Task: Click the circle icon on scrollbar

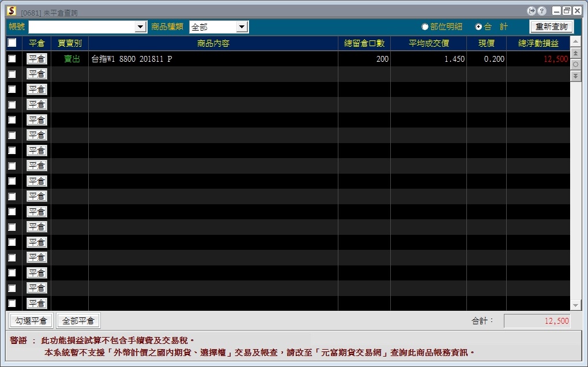Action: tap(576, 64)
